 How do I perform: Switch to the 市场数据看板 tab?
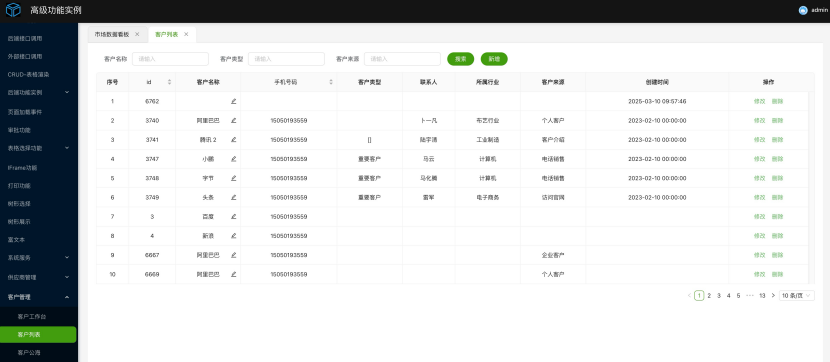(112, 34)
